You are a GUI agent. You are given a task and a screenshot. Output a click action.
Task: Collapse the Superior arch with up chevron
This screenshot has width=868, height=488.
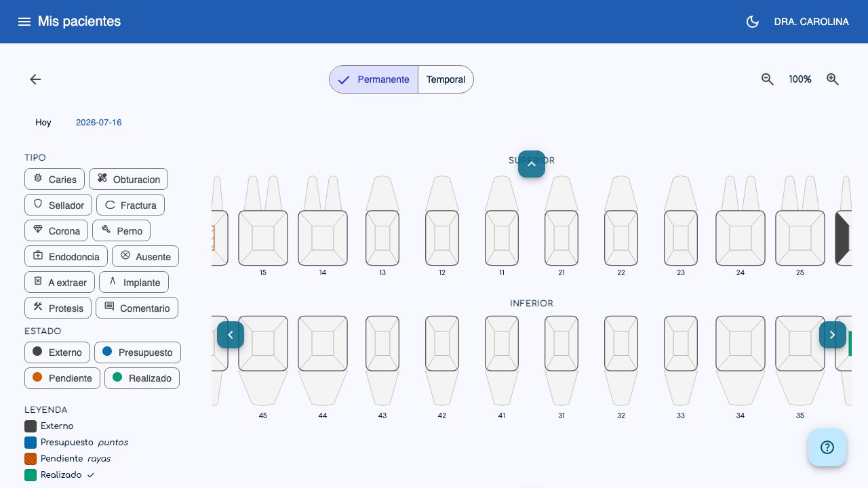(532, 164)
